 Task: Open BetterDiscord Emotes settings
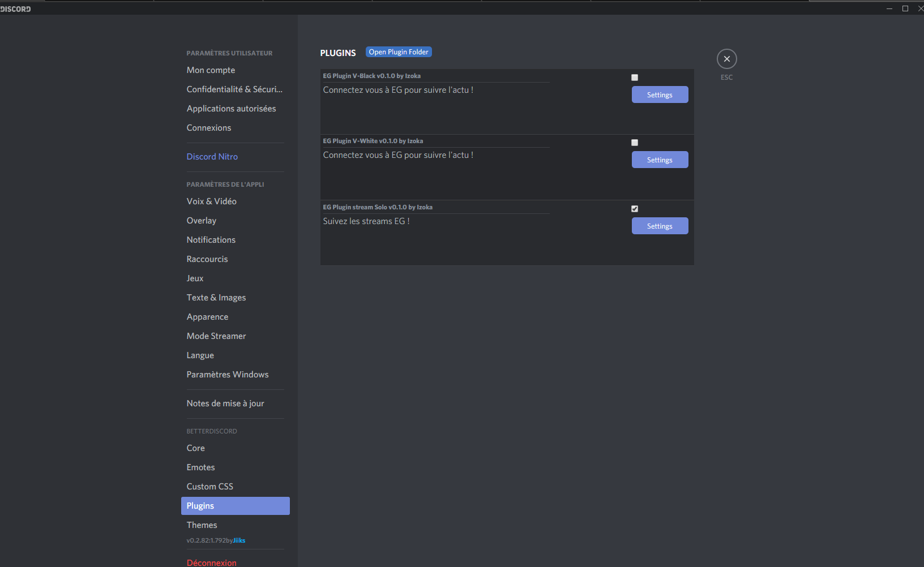[235, 467]
